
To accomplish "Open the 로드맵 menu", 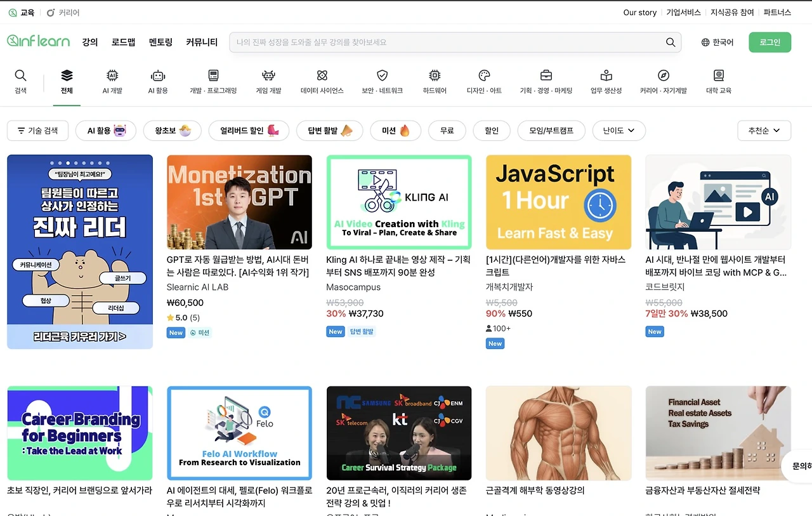I will 124,43.
